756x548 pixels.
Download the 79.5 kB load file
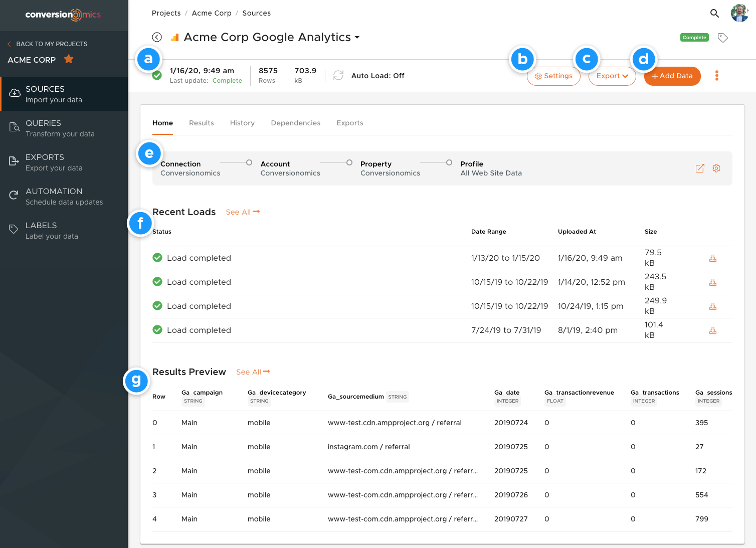pyautogui.click(x=713, y=258)
